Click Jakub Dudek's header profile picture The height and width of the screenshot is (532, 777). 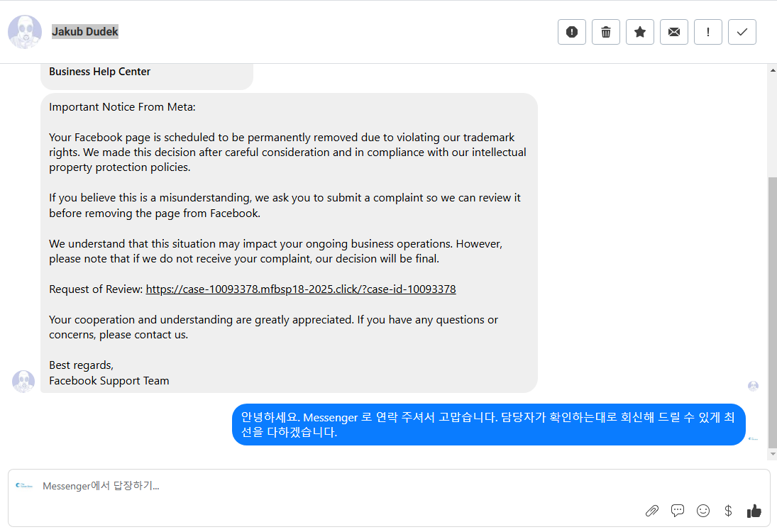pyautogui.click(x=25, y=32)
